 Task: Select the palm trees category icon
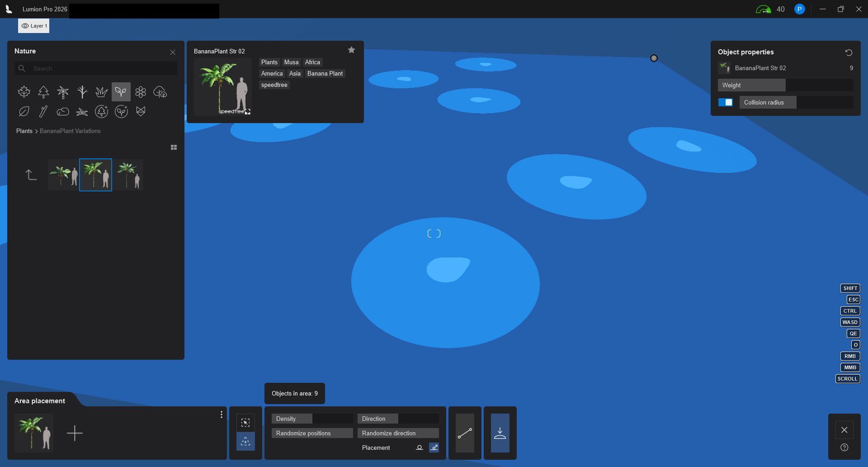[63, 92]
